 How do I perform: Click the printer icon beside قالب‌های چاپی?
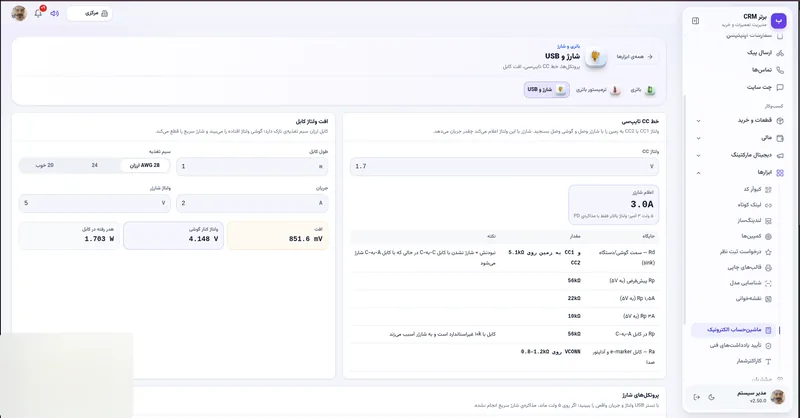[x=768, y=267]
